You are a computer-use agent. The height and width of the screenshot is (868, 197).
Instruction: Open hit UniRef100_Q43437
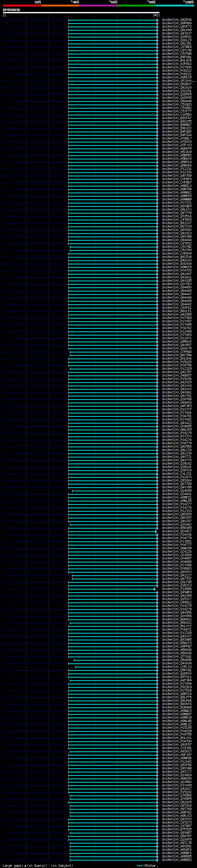176,33
